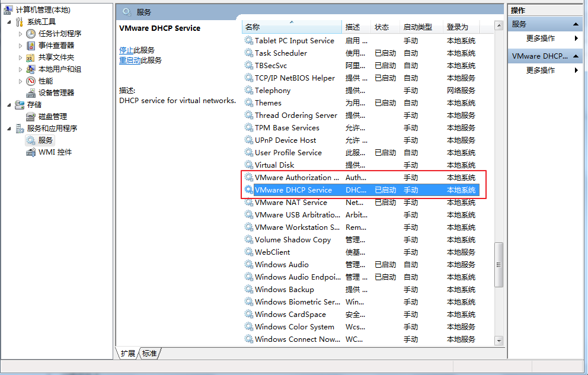This screenshot has width=588, height=375.
Task: Select the Windows Biometric Ser... row
Action: click(361, 302)
